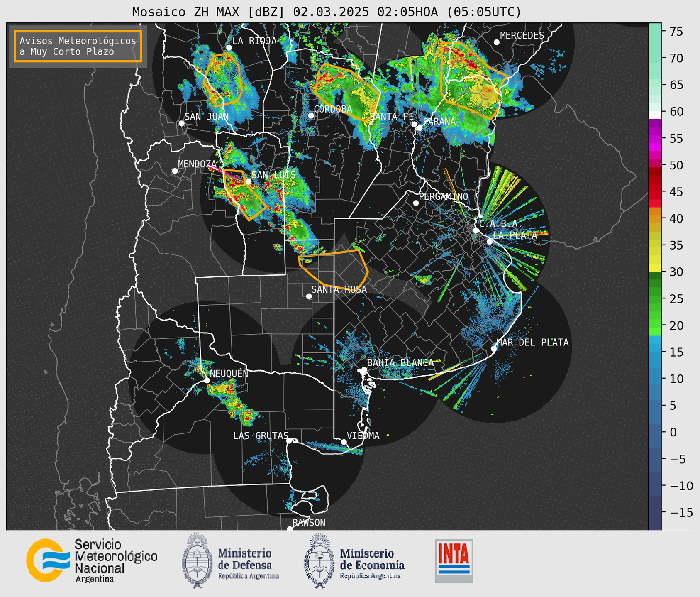The width and height of the screenshot is (700, 597).
Task: Click the MENDOZA city label
Action: point(198,164)
